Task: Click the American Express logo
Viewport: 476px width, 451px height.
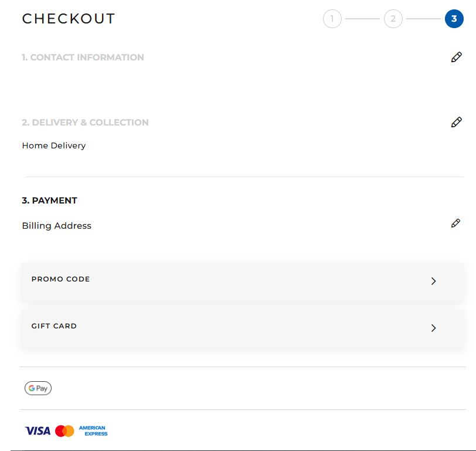Action: pos(93,431)
